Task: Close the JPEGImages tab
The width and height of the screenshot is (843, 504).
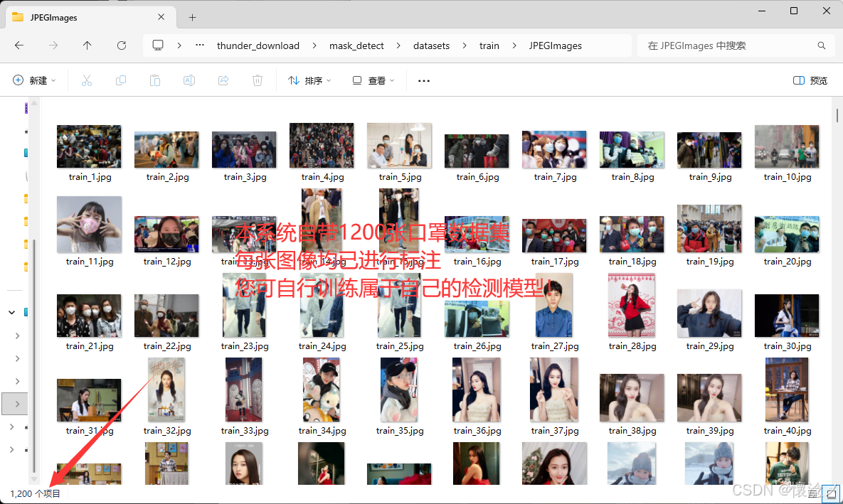Action: [161, 17]
